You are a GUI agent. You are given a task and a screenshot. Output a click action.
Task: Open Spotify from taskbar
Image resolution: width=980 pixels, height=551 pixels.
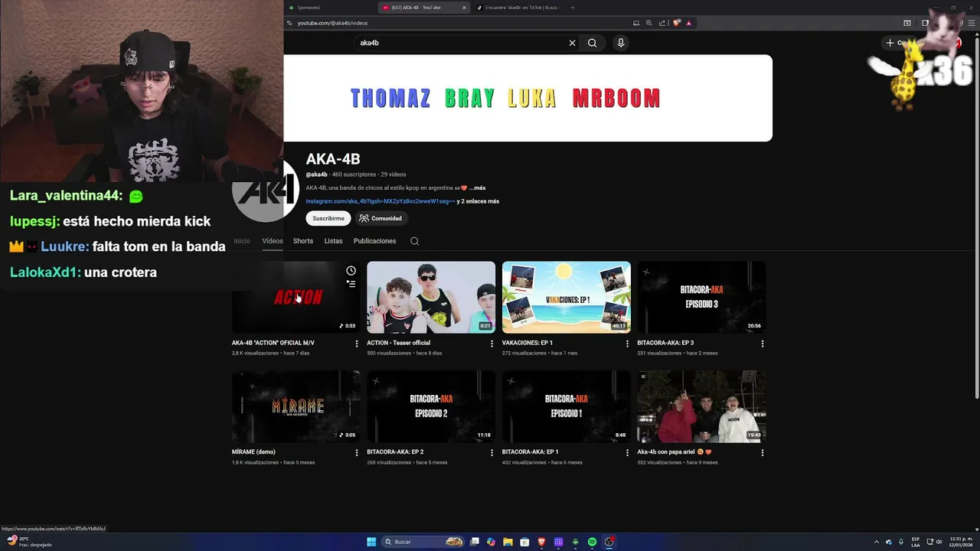pos(592,542)
